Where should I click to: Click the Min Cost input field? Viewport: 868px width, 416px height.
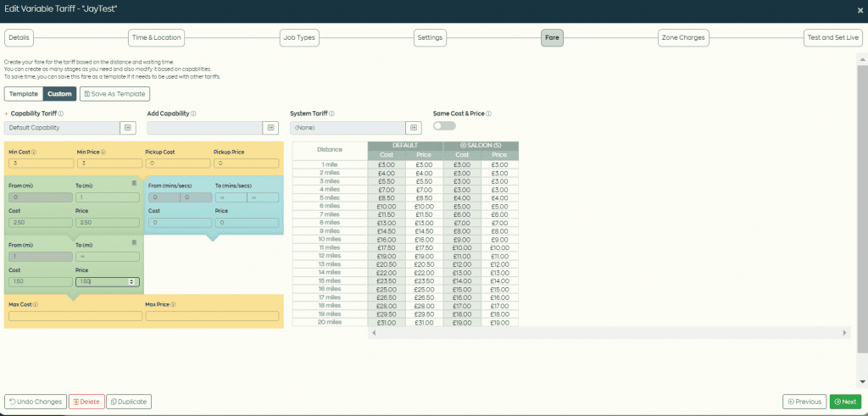point(41,164)
